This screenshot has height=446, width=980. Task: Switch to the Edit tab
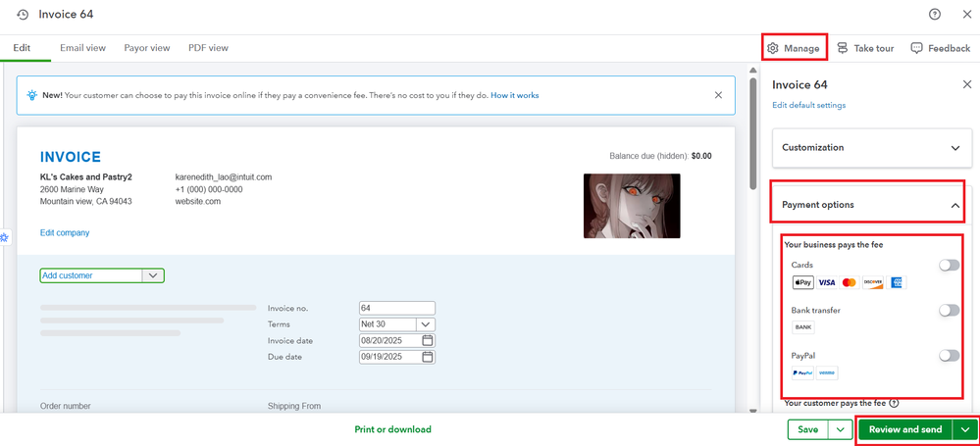[22, 47]
